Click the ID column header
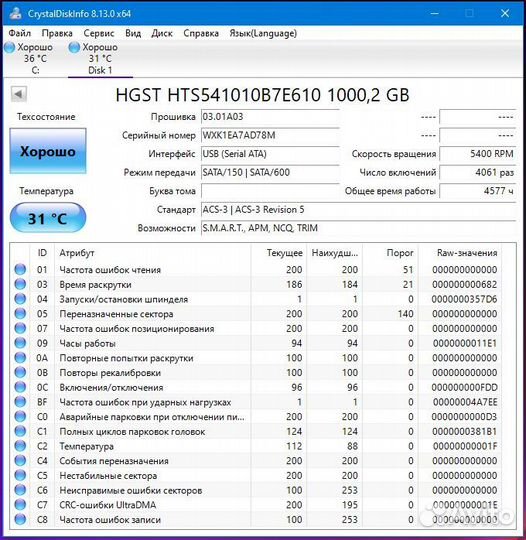The image size is (526, 540). click(42, 253)
